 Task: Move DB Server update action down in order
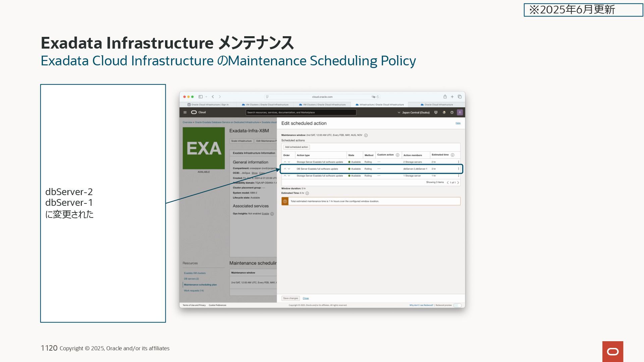pyautogui.click(x=289, y=169)
